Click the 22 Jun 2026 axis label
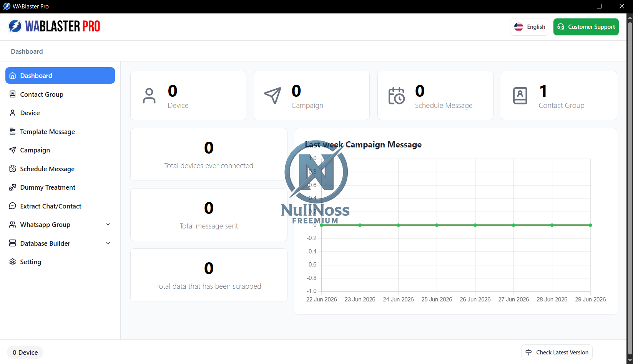 pos(322,299)
